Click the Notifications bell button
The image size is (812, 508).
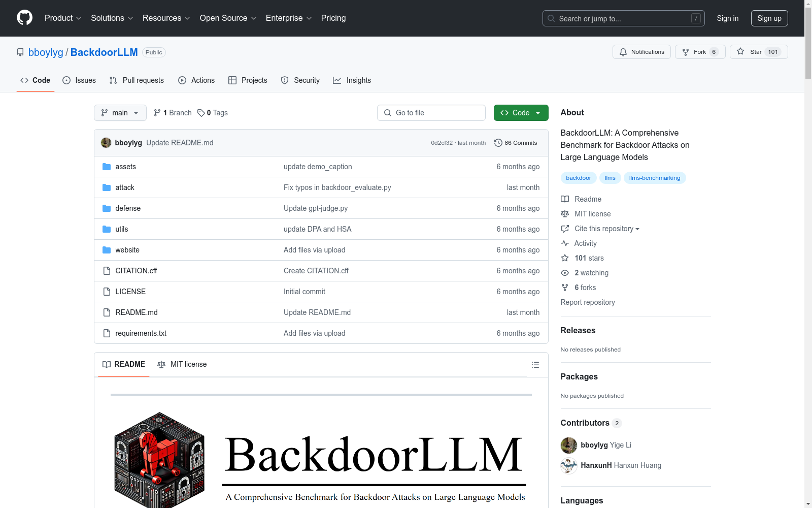(641, 52)
